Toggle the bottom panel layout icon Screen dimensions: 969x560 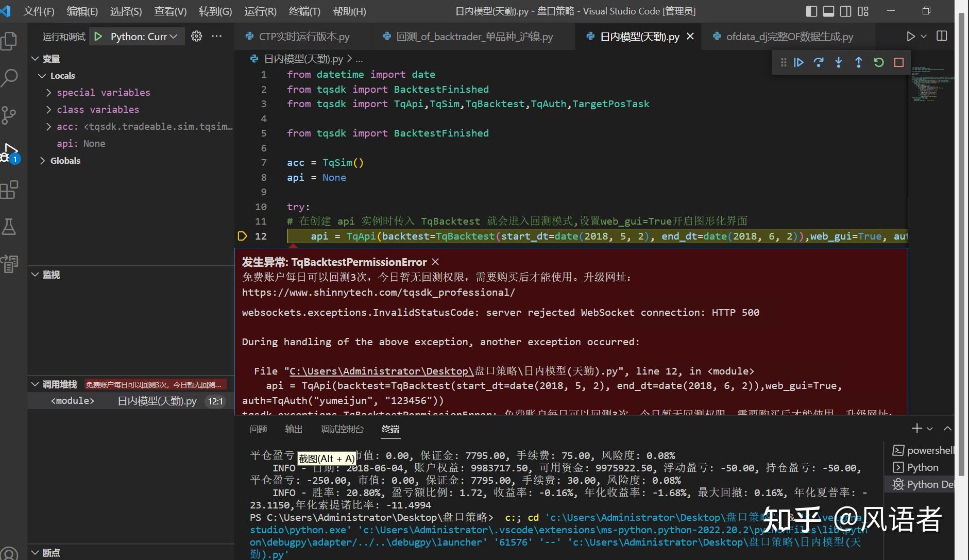(x=828, y=11)
